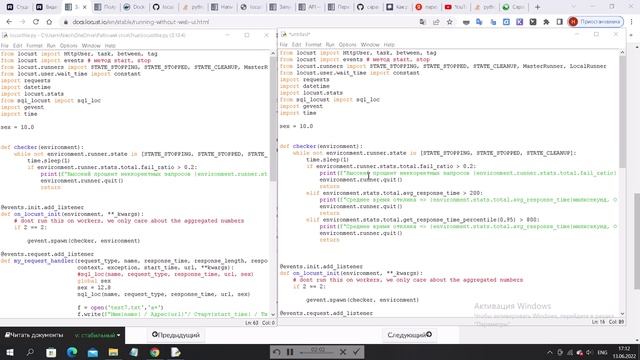
Task: Restart recording with the undo arrow icon
Action: (x=276, y=352)
